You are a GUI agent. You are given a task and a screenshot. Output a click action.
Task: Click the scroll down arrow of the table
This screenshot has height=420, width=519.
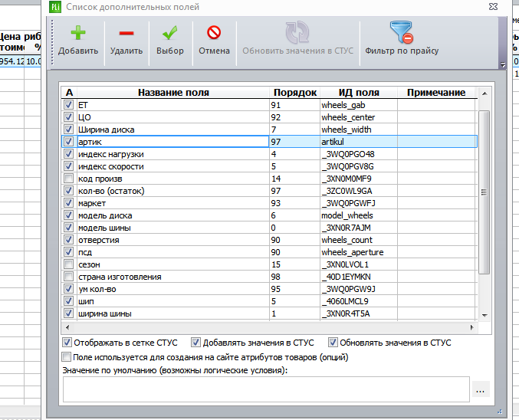click(x=485, y=316)
